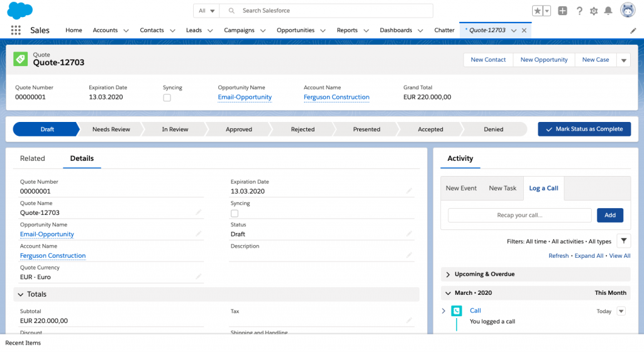Click the New Case button
This screenshot has width=644, height=352.
click(596, 60)
